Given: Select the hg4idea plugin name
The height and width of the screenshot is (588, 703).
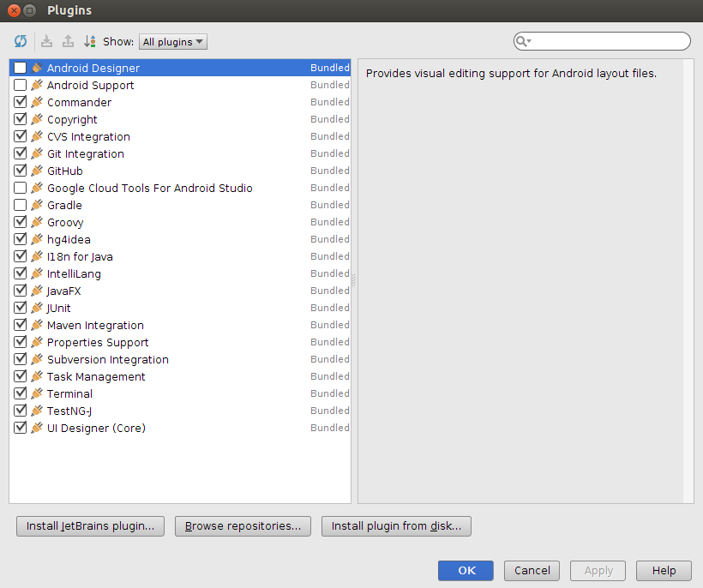Looking at the screenshot, I should [x=69, y=239].
